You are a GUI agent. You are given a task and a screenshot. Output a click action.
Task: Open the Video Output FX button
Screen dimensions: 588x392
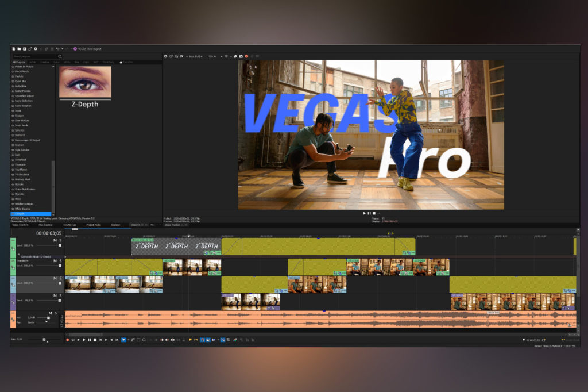(x=177, y=56)
